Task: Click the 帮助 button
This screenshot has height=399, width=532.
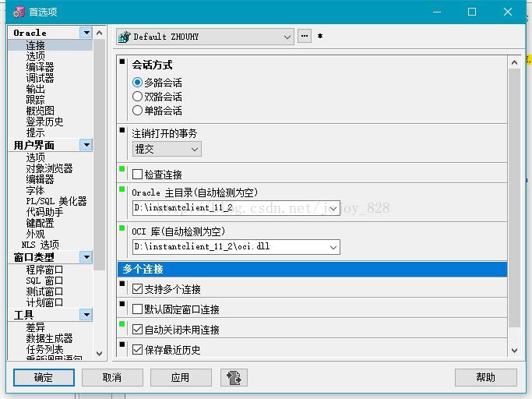Action: (486, 377)
